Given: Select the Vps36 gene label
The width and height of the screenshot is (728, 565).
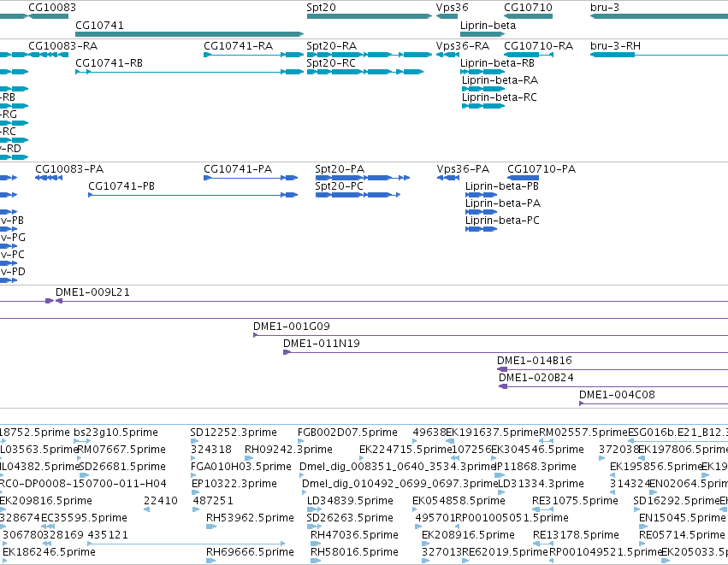Looking at the screenshot, I should tap(452, 8).
